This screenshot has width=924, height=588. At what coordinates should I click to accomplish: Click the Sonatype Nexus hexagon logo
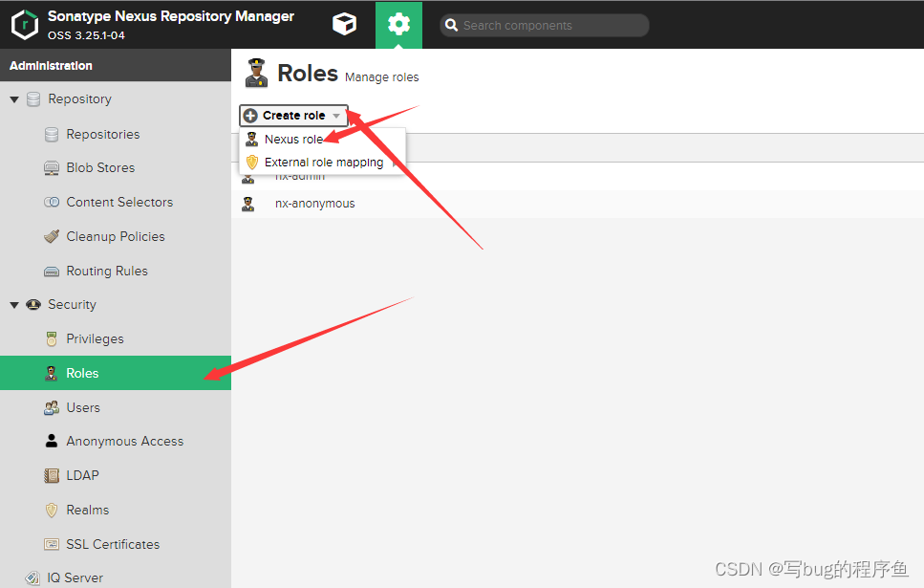point(25,25)
